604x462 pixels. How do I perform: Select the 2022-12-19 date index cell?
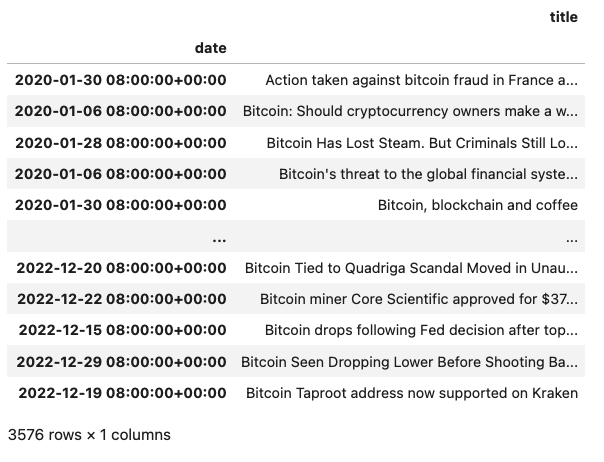[121, 392]
